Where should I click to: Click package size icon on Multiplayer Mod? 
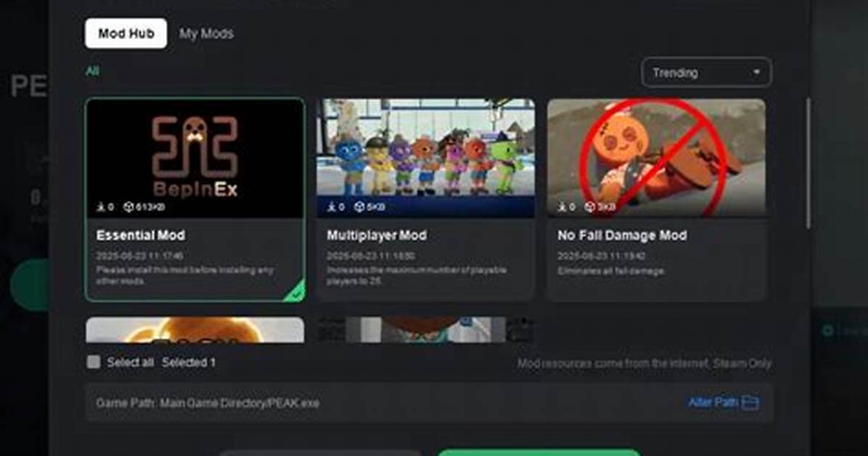pos(359,207)
